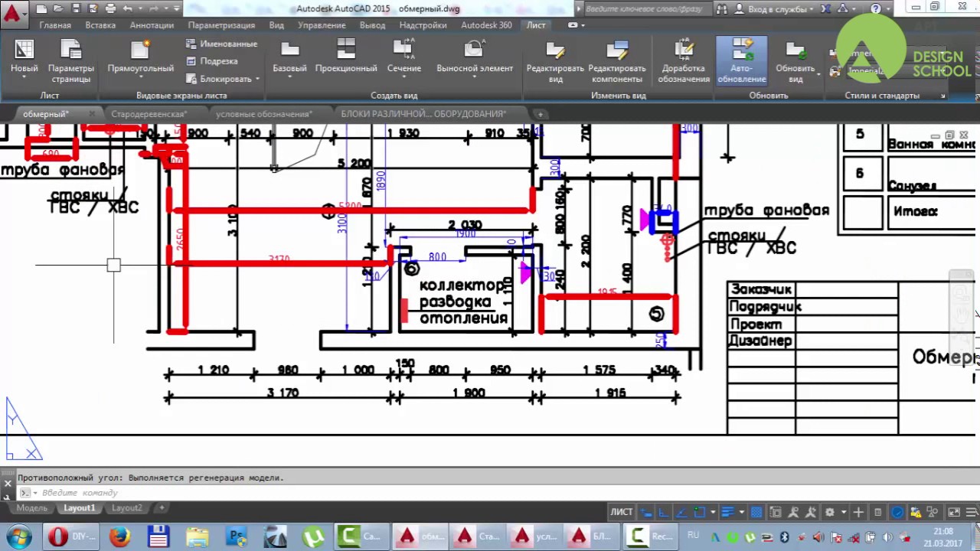
Task: Open the Главная ribbon tab
Action: 55,25
